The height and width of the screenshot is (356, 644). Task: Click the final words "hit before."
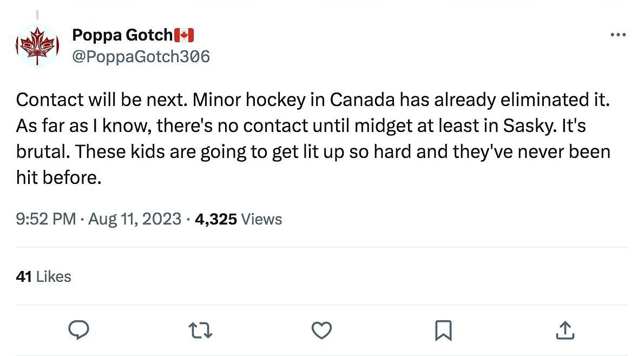(59, 178)
